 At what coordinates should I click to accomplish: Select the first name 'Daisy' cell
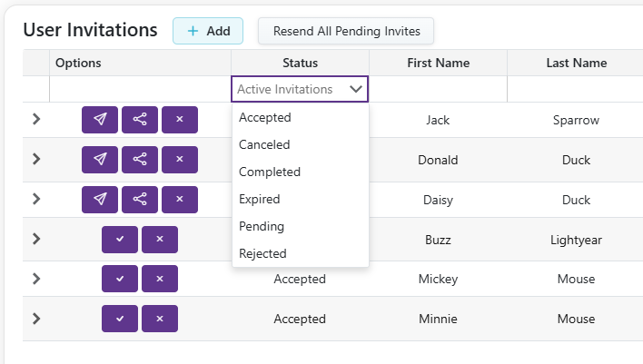pos(438,200)
